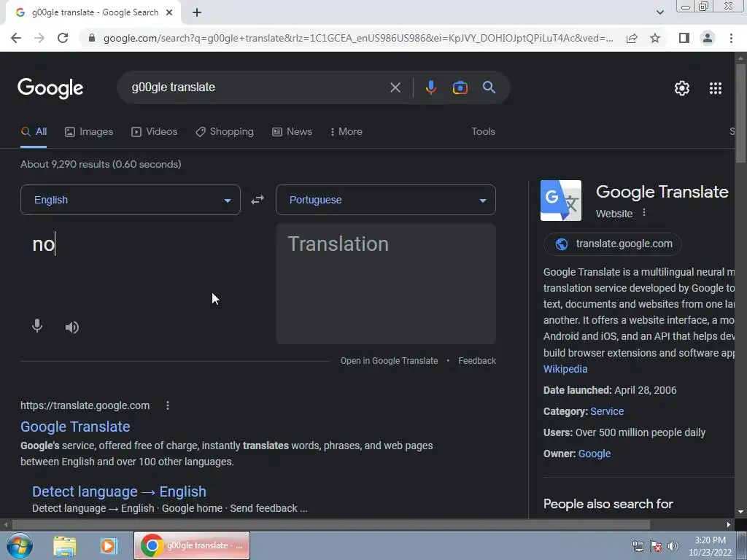Go to Google home via logo
The width and height of the screenshot is (747, 560).
click(50, 88)
